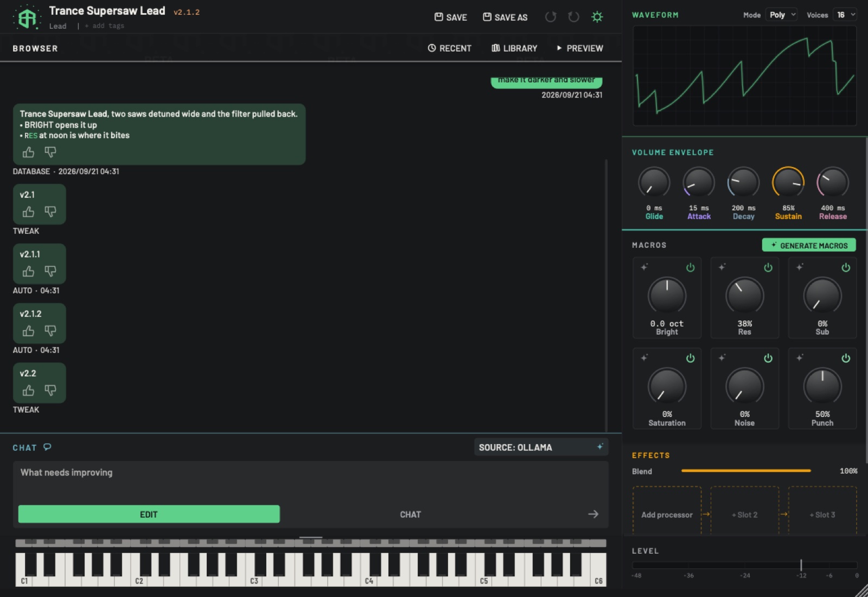
Task: Click the chat bubble icon next to CHAT
Action: (47, 447)
